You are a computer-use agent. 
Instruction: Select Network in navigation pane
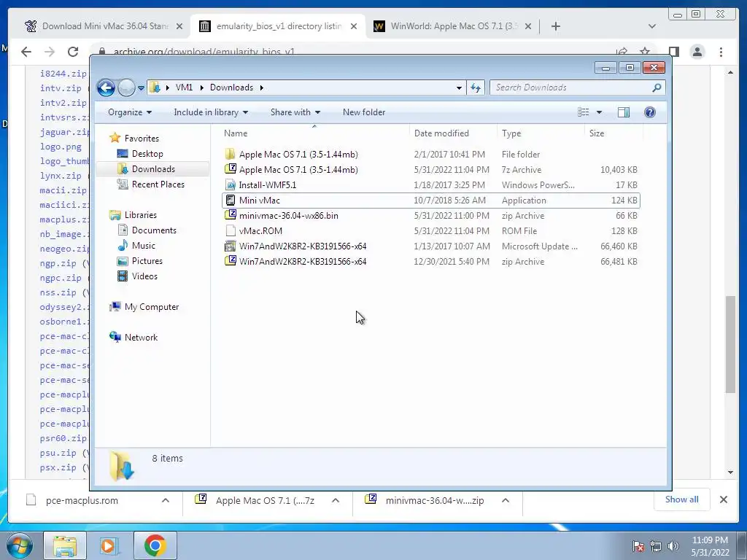click(x=141, y=338)
